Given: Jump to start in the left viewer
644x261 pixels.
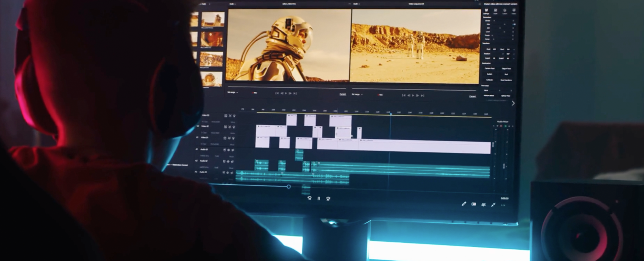Looking at the screenshot, I should [277, 93].
